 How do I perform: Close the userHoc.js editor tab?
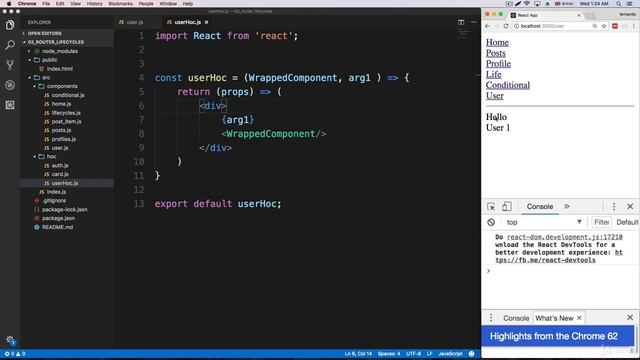(x=207, y=22)
